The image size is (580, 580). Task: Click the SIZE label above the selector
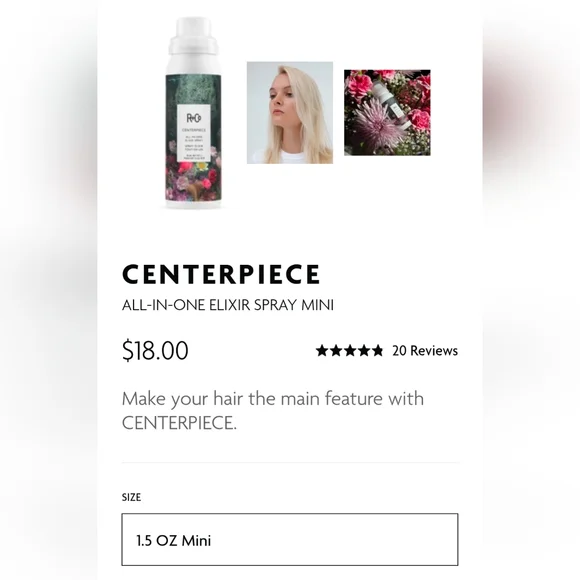tap(131, 497)
